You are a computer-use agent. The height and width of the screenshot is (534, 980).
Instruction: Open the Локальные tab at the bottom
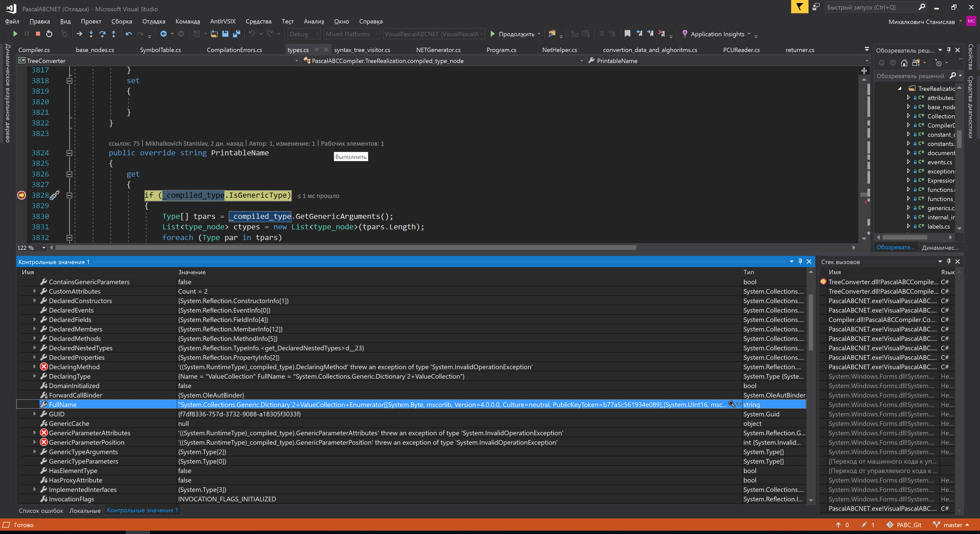85,511
